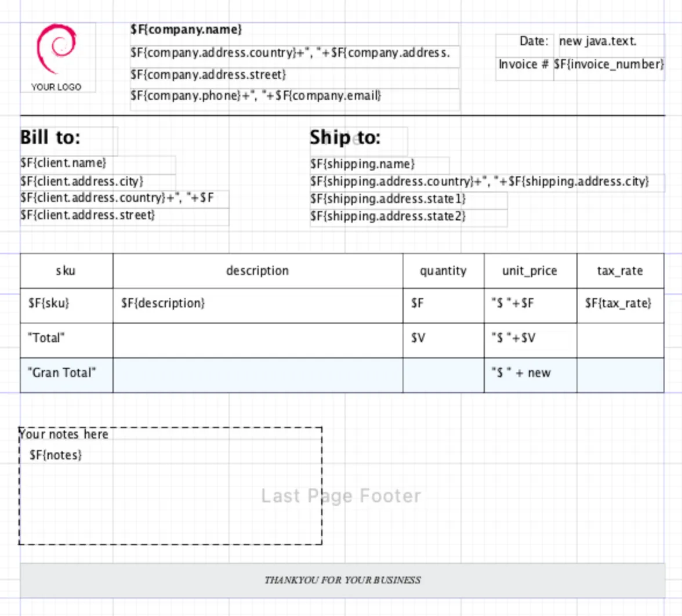Click the description column header cell
This screenshot has width=682, height=616.
click(x=257, y=271)
